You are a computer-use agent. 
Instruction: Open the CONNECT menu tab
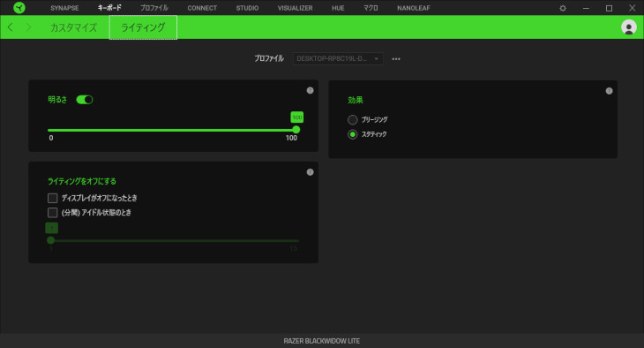(x=202, y=8)
